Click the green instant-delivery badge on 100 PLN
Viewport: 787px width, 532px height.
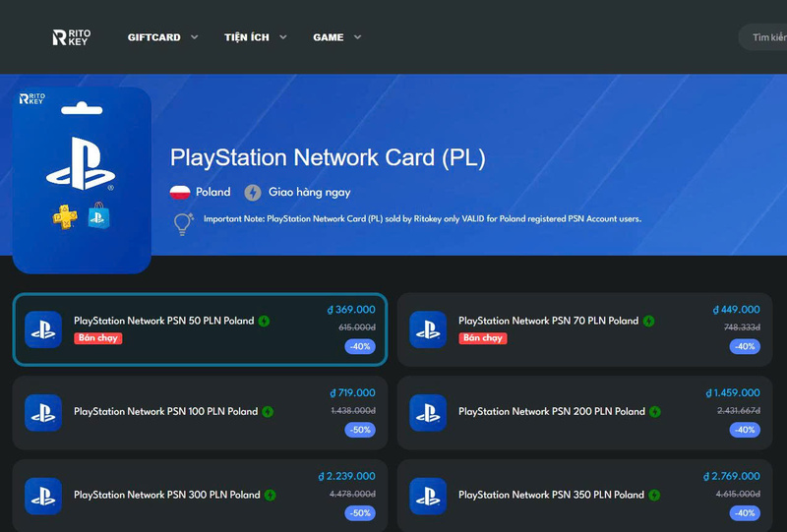tap(268, 412)
